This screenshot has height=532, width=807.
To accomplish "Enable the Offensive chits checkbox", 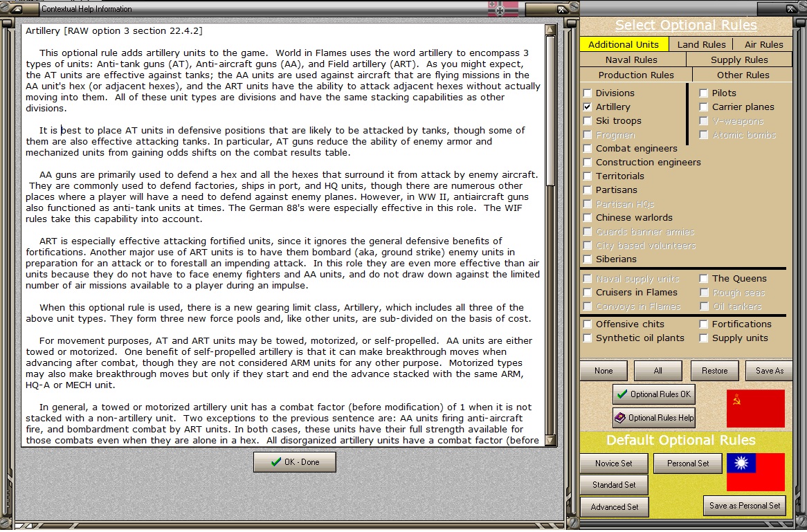I will [x=587, y=324].
